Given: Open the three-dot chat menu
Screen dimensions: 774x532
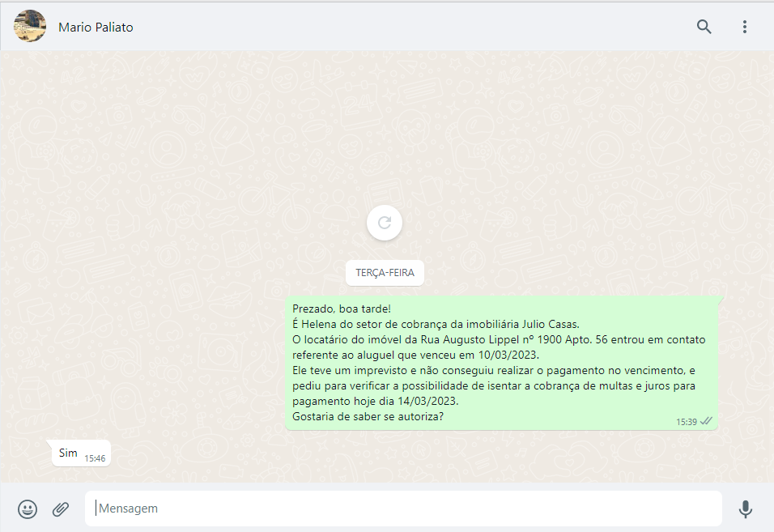Looking at the screenshot, I should 745,27.
